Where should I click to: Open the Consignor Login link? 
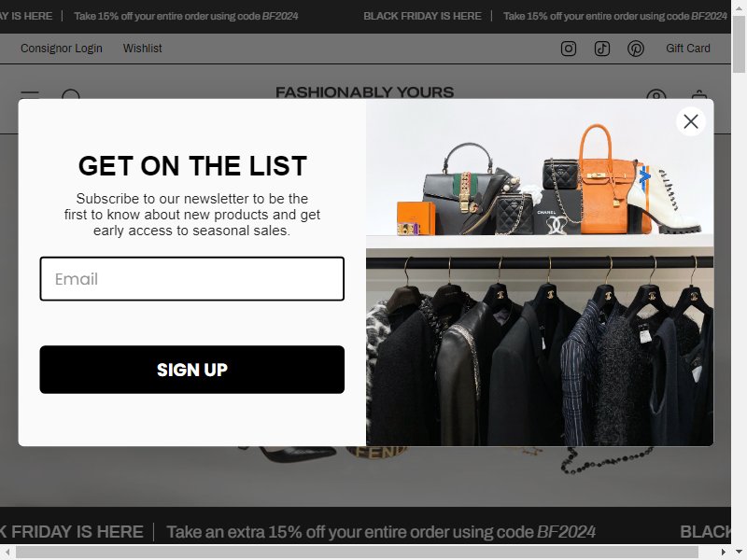coord(62,49)
